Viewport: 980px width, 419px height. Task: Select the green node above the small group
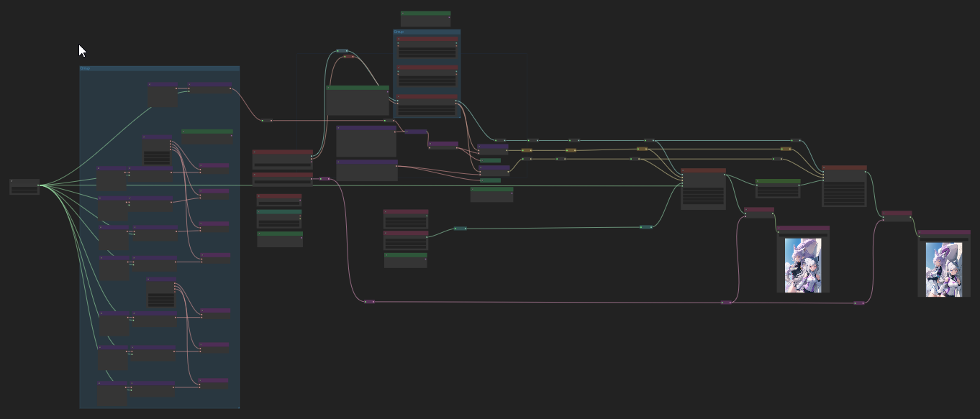pos(425,19)
